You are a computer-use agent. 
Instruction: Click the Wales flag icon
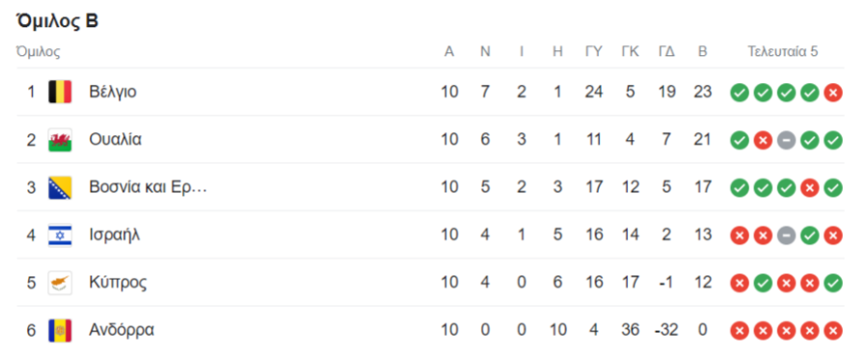click(60, 140)
